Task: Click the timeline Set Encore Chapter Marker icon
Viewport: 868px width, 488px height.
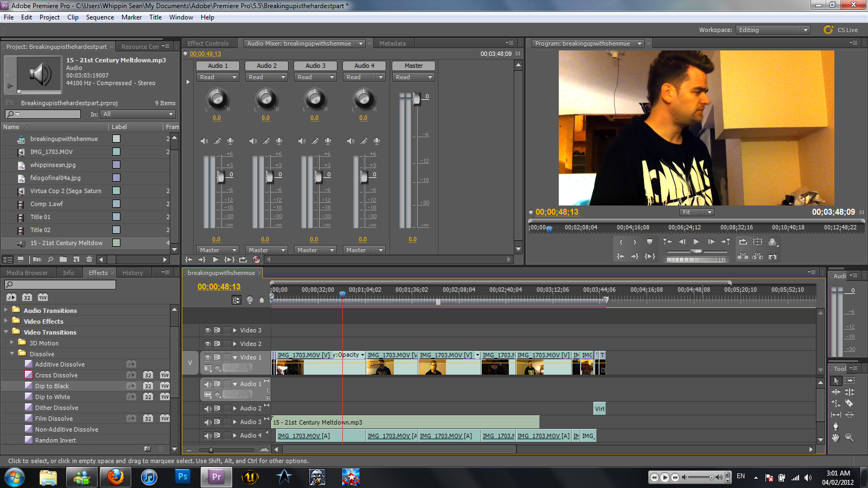Action: (250, 300)
